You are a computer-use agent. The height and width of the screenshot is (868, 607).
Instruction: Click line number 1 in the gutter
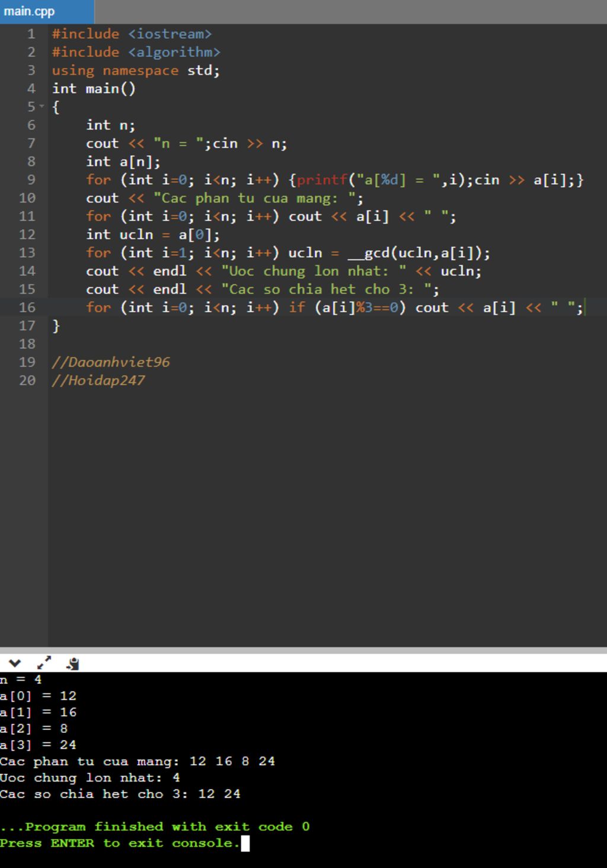pyautogui.click(x=31, y=34)
